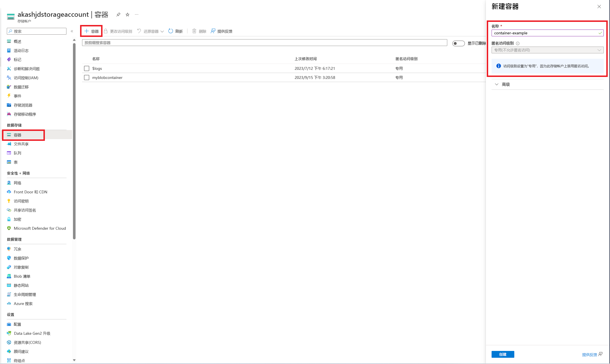This screenshot has height=364, width=610.
Task: Click the add 容器 plus button
Action: [x=91, y=31]
